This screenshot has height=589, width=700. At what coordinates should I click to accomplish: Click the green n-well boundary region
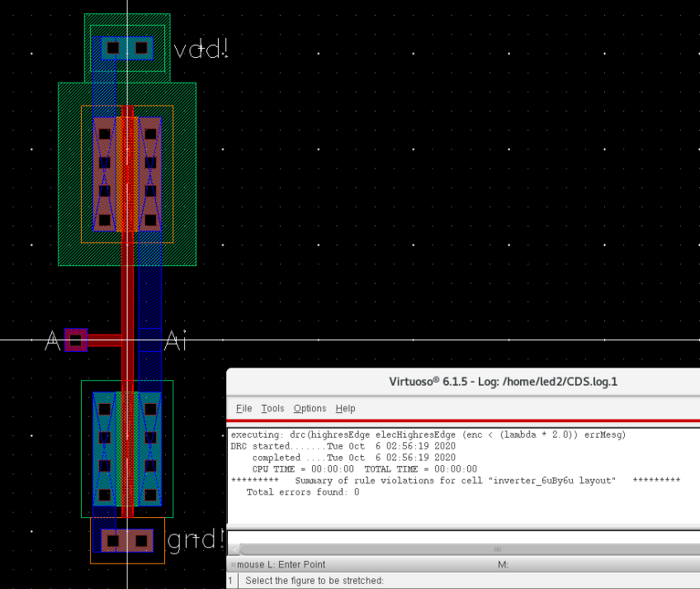click(x=70, y=248)
